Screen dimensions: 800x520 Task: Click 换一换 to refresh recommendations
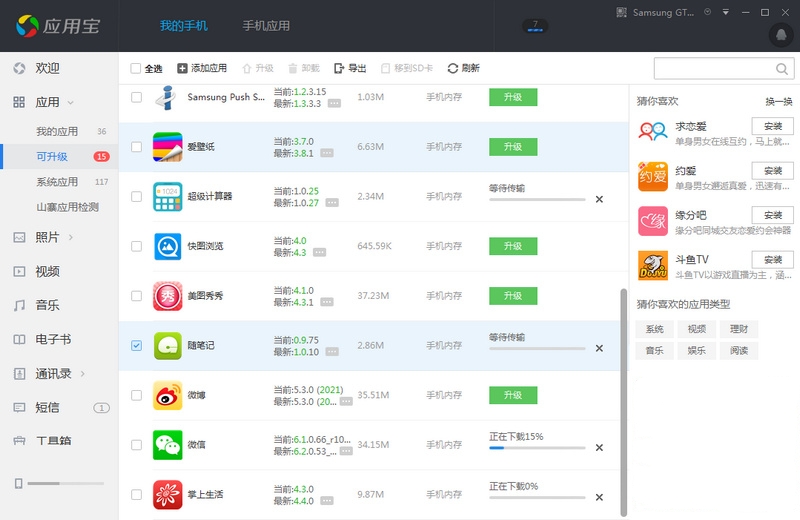[x=779, y=102]
